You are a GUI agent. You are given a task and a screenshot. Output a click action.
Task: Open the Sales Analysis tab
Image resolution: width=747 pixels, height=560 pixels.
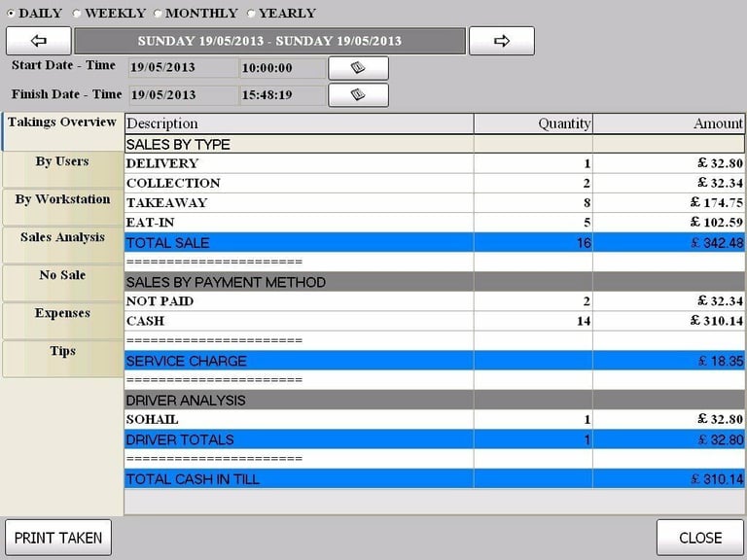click(x=62, y=245)
